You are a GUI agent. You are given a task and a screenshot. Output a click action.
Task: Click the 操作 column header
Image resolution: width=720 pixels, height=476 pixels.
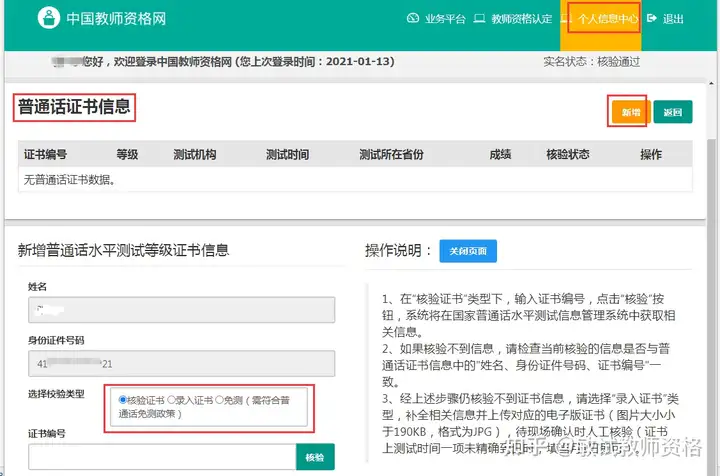point(651,154)
